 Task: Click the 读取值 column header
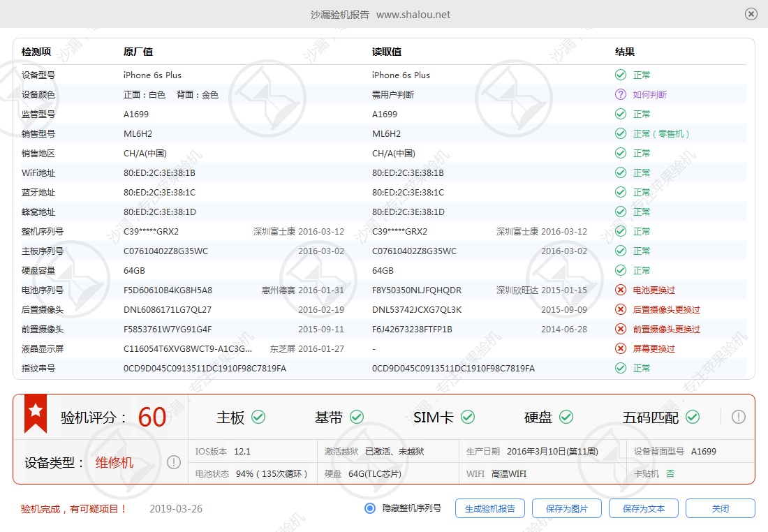tap(387, 52)
